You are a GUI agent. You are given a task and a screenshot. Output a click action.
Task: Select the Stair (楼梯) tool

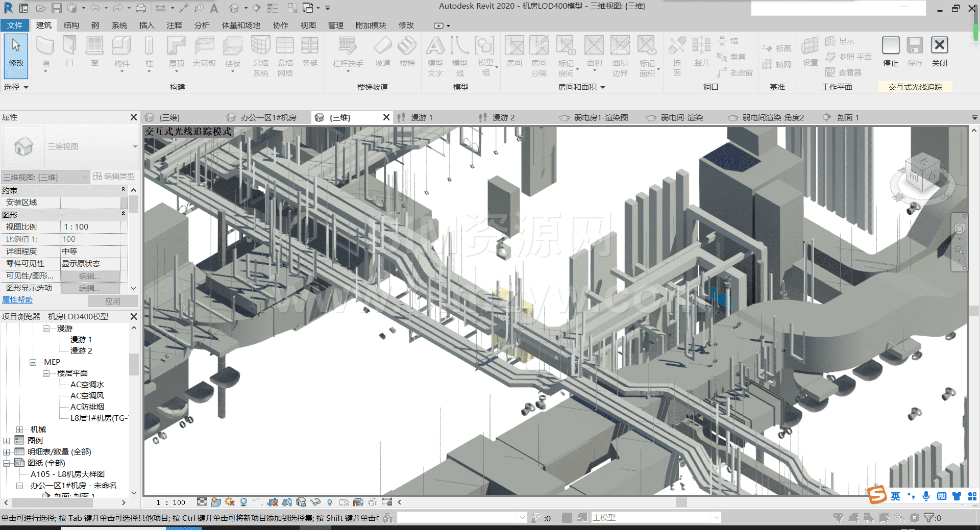click(407, 52)
